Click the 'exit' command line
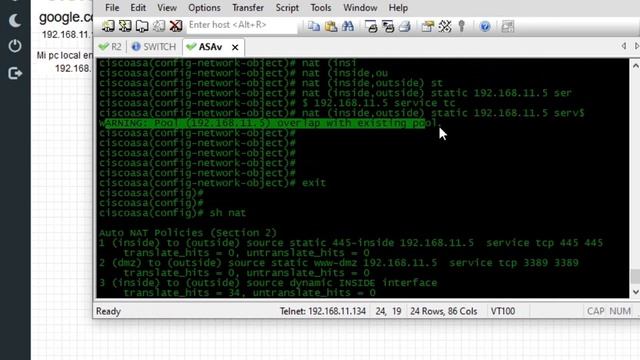This screenshot has height=360, width=640. click(x=212, y=183)
